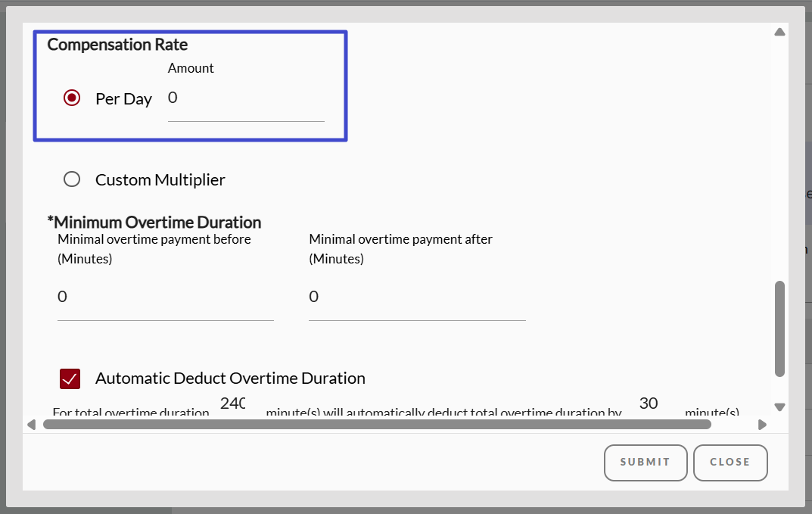Click the scroll right arrow
Screen dimensions: 812x514
(762, 425)
